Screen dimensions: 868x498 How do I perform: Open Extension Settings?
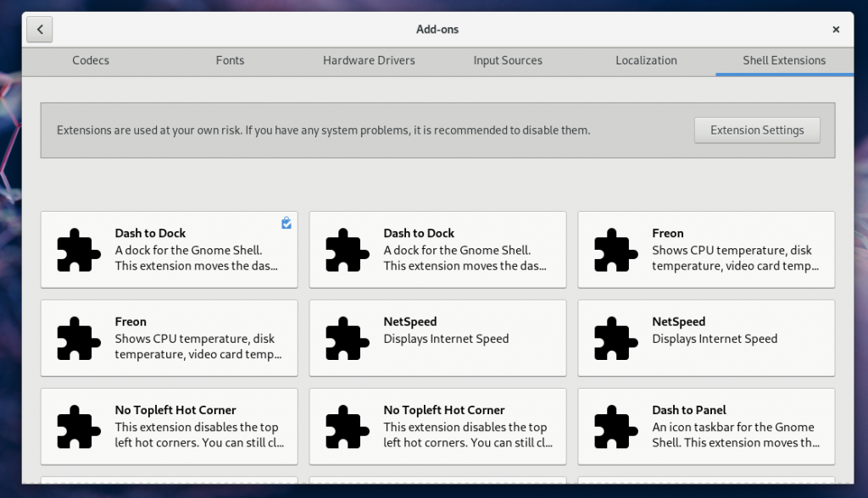[x=756, y=130]
